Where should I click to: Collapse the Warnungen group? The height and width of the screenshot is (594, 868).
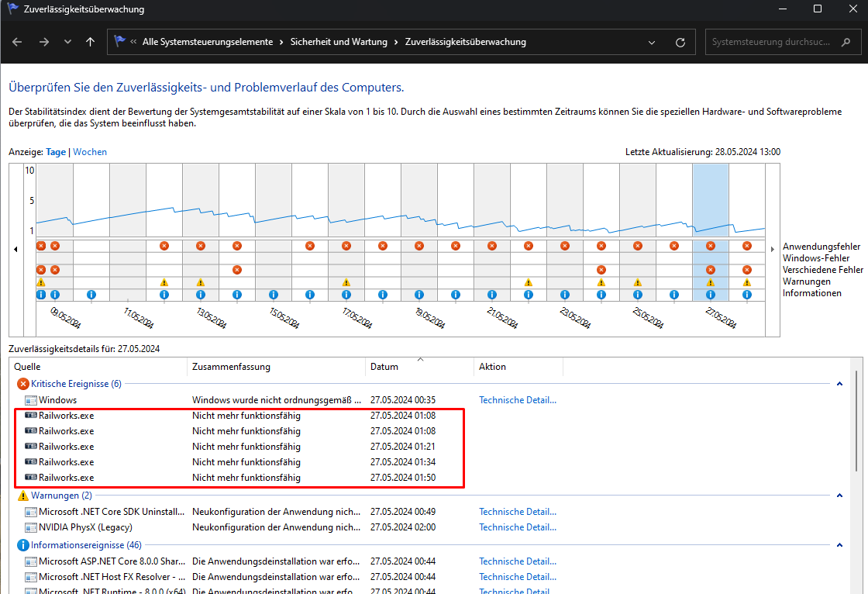pyautogui.click(x=838, y=496)
